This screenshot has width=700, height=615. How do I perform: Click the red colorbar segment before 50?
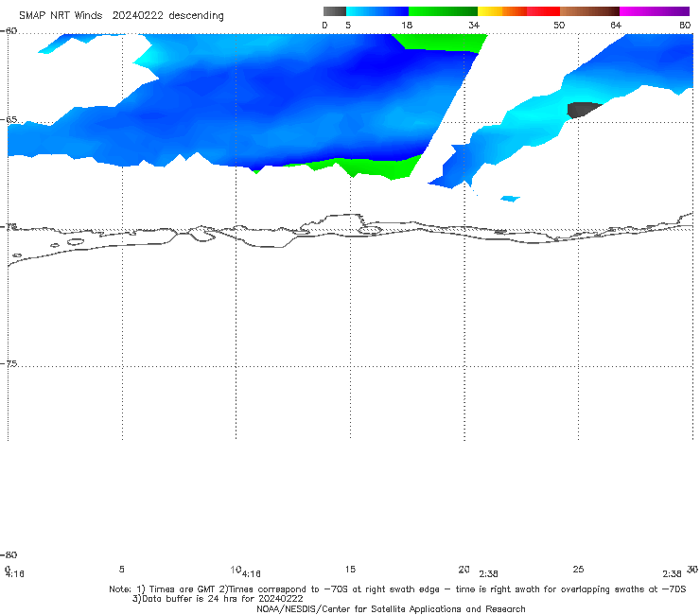tap(543, 11)
